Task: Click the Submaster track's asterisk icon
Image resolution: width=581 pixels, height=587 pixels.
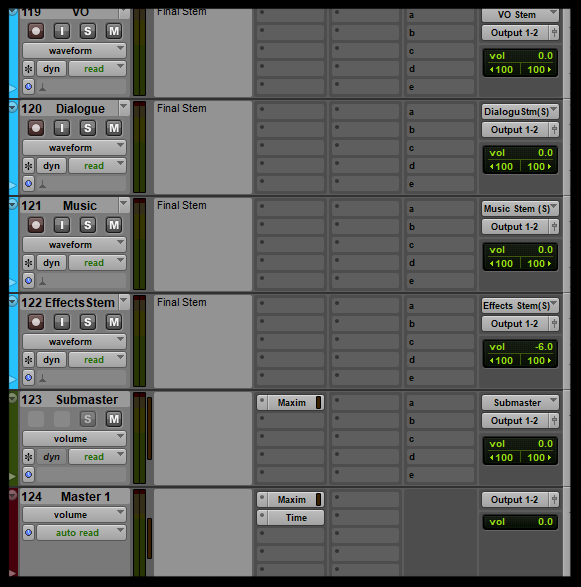Action: tap(28, 457)
